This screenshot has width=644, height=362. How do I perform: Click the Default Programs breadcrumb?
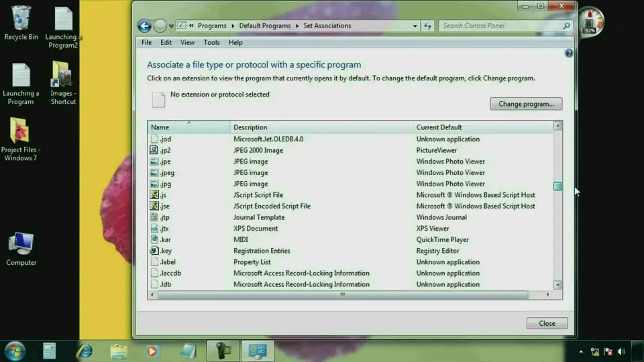[x=264, y=25]
